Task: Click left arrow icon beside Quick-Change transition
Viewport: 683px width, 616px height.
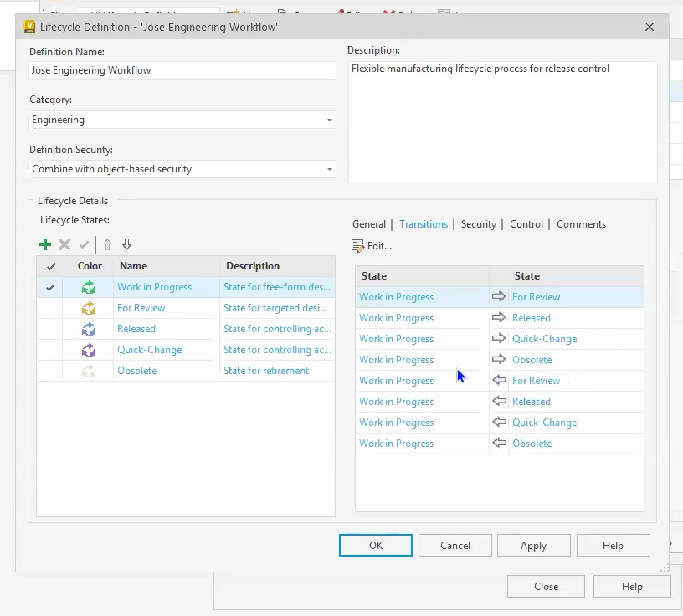Action: point(499,422)
